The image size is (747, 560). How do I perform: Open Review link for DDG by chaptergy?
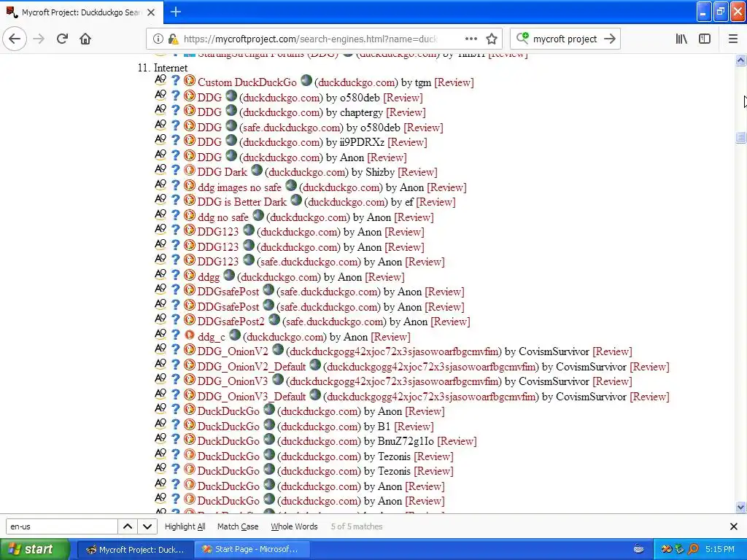coord(406,112)
